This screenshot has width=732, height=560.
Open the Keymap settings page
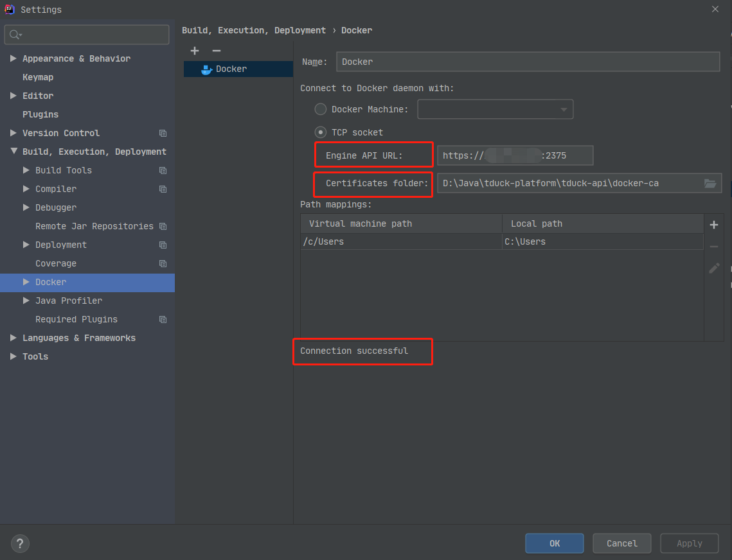click(38, 77)
